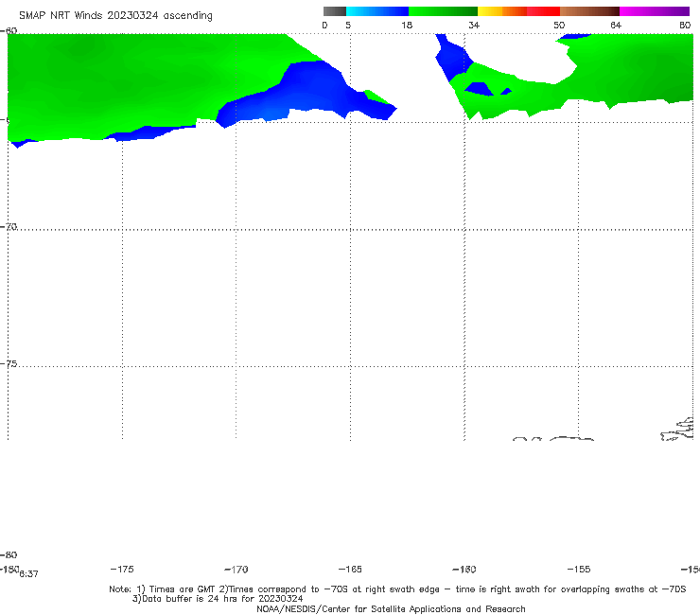The width and height of the screenshot is (700, 615).
Task: Click the note 'Data buffer is 24 hrs for 20230324'
Action: pyautogui.click(x=218, y=599)
